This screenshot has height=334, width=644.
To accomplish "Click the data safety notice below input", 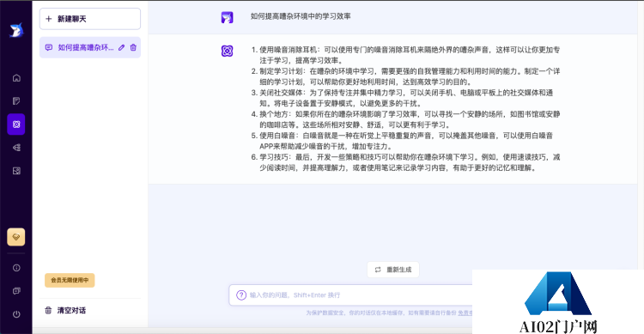I will (389, 313).
